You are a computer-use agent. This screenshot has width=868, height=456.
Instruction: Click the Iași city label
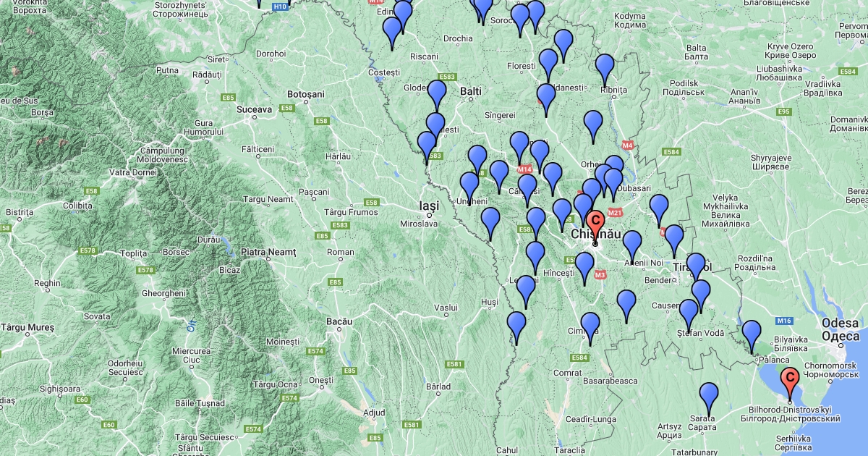pos(430,206)
